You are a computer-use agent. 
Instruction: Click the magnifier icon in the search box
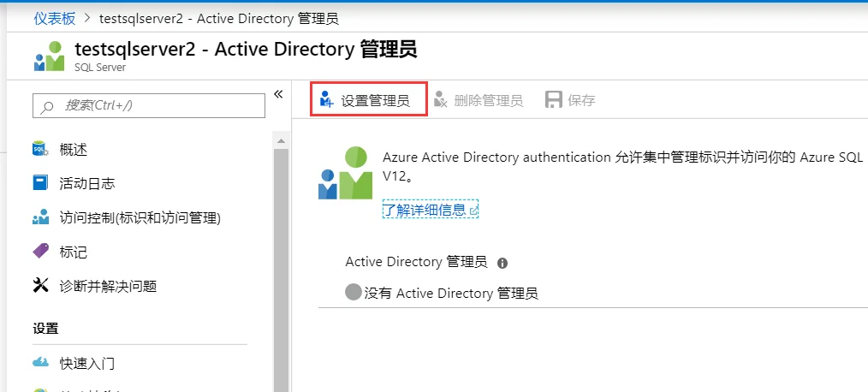pyautogui.click(x=48, y=106)
